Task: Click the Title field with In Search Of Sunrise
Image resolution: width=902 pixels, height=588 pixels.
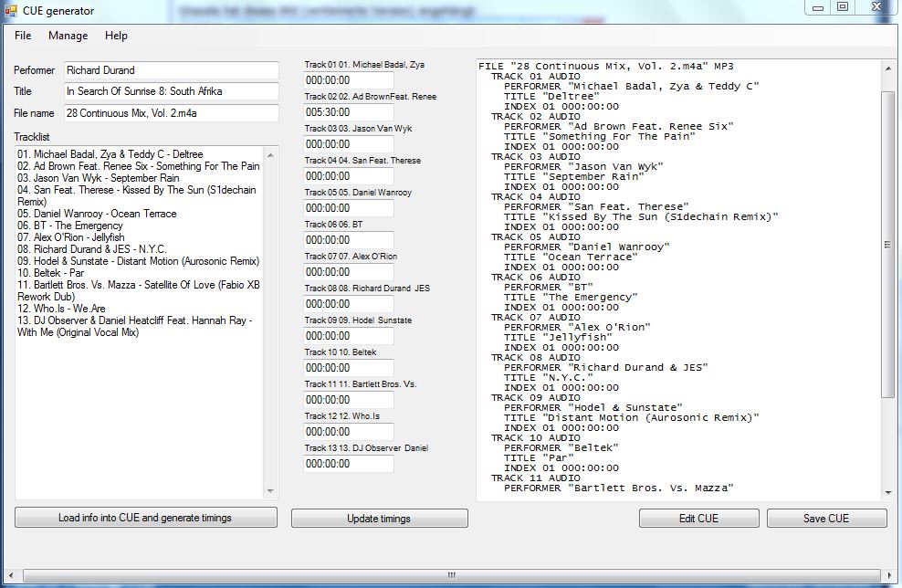Action: [x=171, y=91]
